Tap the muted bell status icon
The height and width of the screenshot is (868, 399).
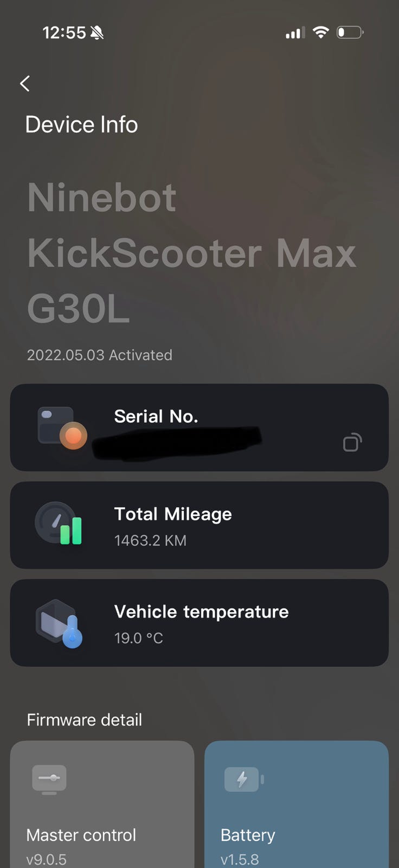coord(97,33)
